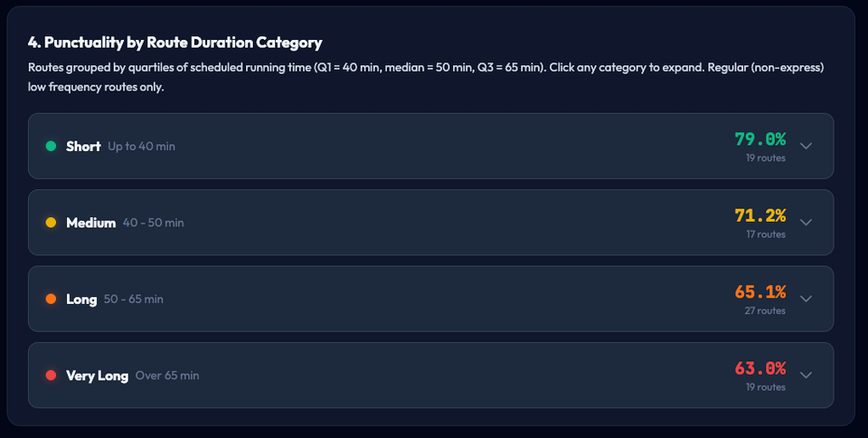This screenshot has width=868, height=438.
Task: Click the yellow dot beside Medium
Action: (51, 223)
